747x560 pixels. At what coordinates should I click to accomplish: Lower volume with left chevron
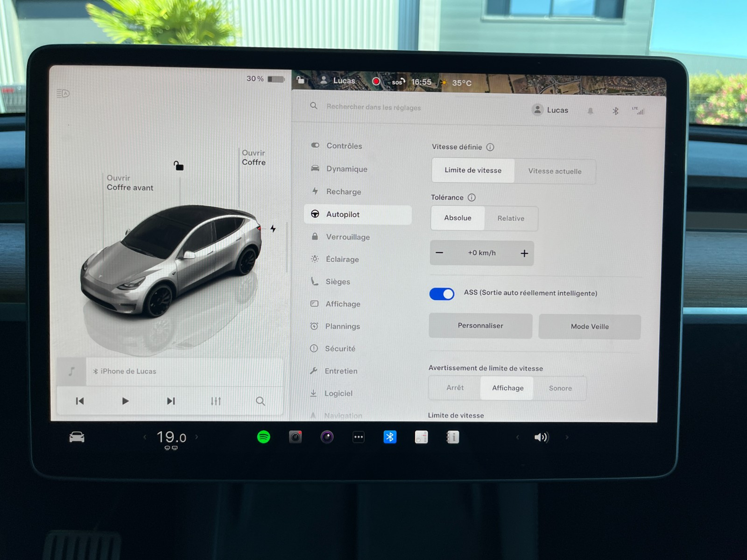coord(517,437)
